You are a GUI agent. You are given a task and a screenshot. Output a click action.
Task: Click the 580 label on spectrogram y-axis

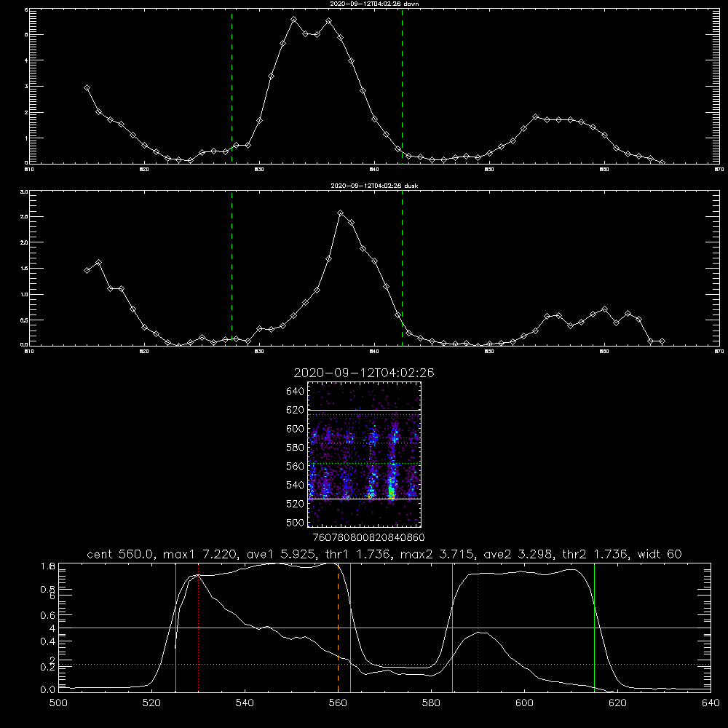[x=296, y=448]
